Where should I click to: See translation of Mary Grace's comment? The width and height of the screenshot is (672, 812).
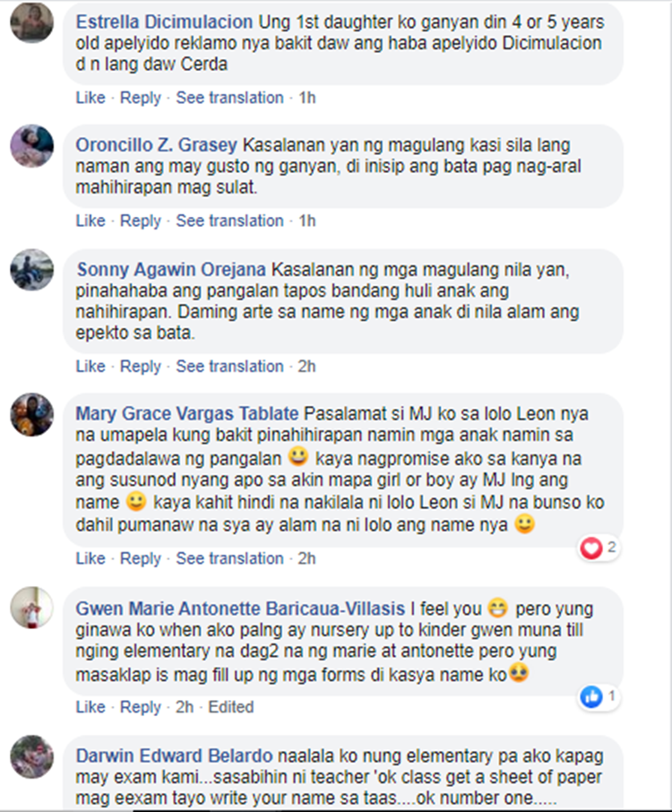pos(229,558)
